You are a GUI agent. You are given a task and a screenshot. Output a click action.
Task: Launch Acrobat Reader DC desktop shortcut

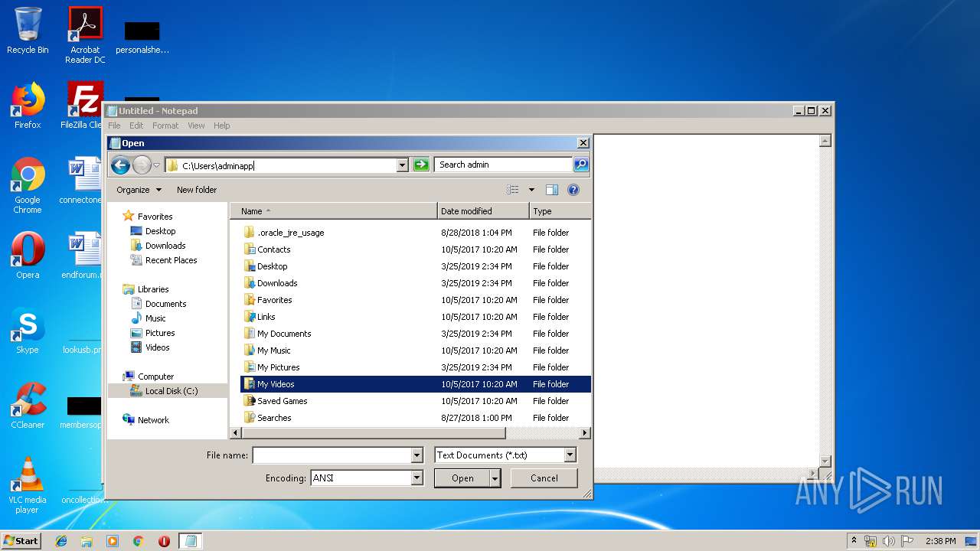tap(84, 35)
